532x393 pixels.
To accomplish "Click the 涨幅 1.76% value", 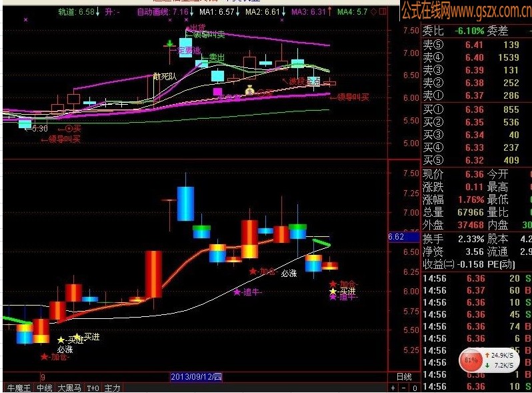I will [471, 200].
